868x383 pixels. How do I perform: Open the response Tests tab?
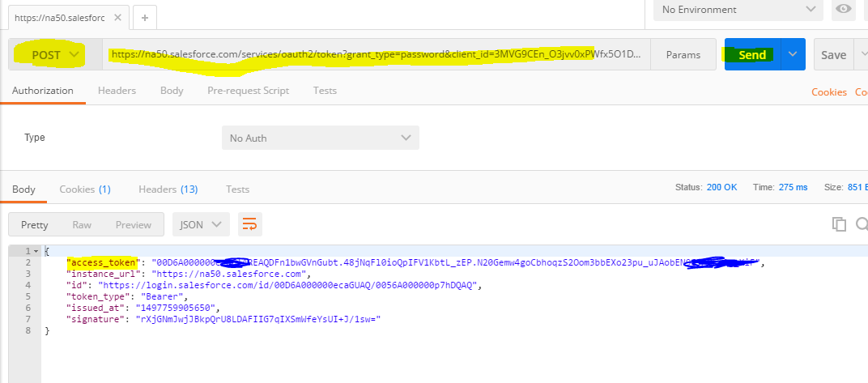[237, 189]
